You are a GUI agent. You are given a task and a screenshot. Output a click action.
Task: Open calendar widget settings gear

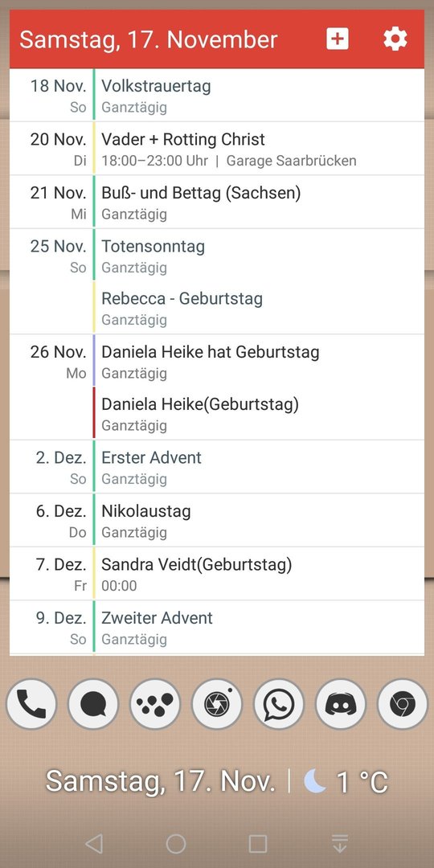pos(395,39)
